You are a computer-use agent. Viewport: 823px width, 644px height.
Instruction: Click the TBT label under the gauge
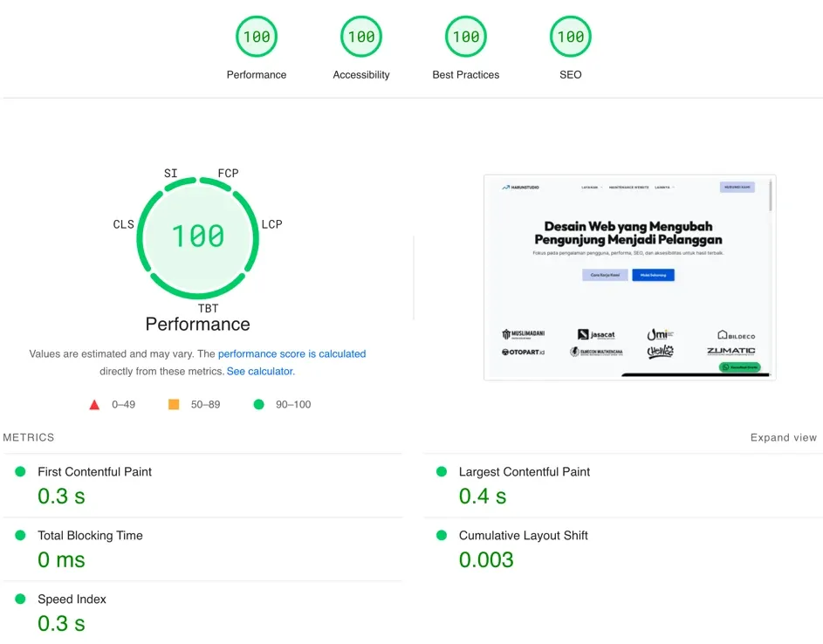208,308
